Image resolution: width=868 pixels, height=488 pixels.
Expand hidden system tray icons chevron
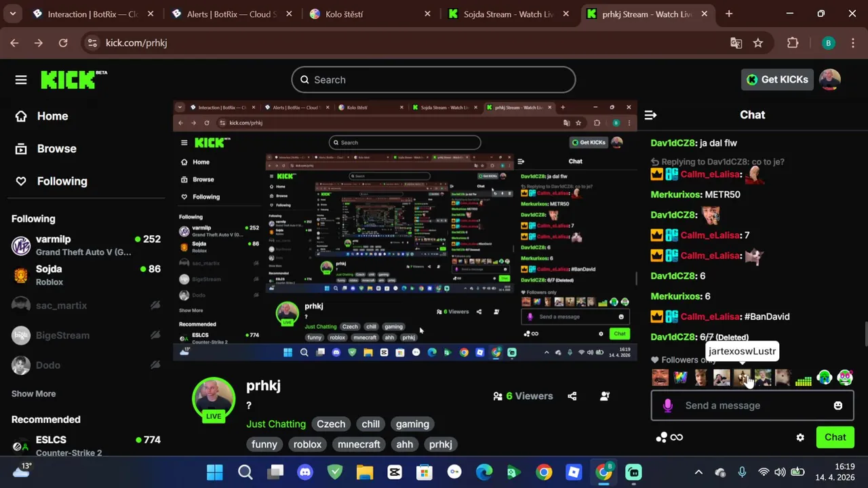pyautogui.click(x=698, y=472)
